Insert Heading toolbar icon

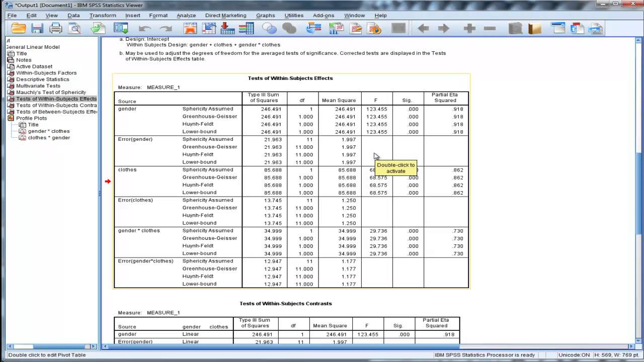coord(558,29)
